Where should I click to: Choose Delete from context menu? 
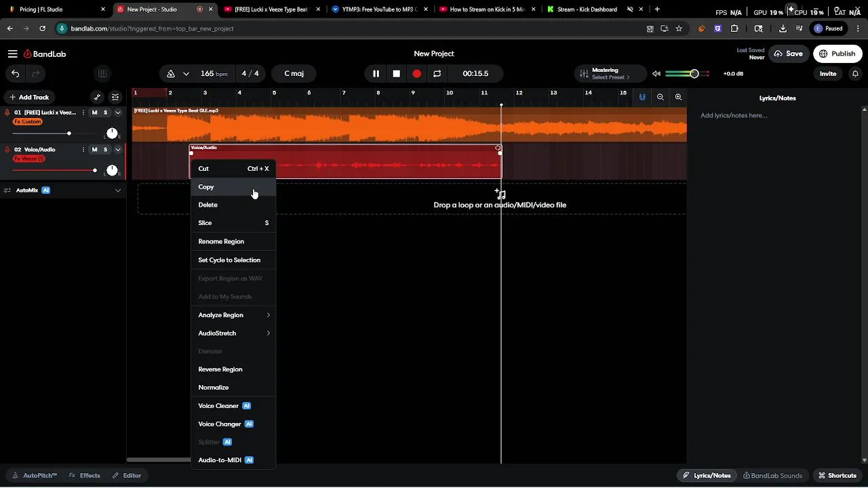pos(233,205)
